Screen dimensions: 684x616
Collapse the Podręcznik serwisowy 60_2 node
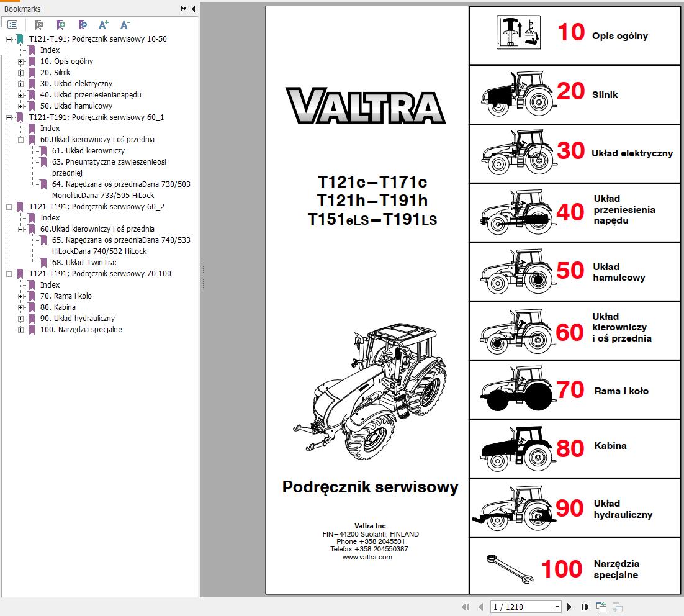(9, 207)
